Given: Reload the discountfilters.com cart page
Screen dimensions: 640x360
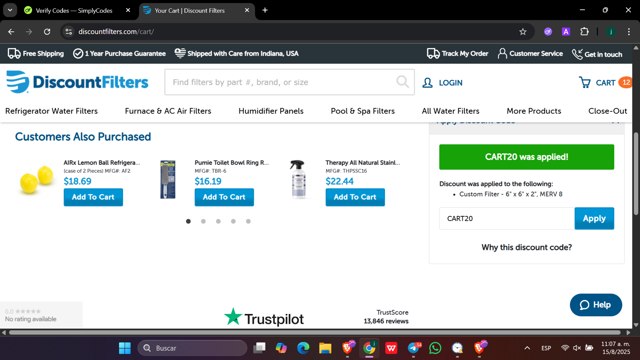Looking at the screenshot, I should click(47, 31).
